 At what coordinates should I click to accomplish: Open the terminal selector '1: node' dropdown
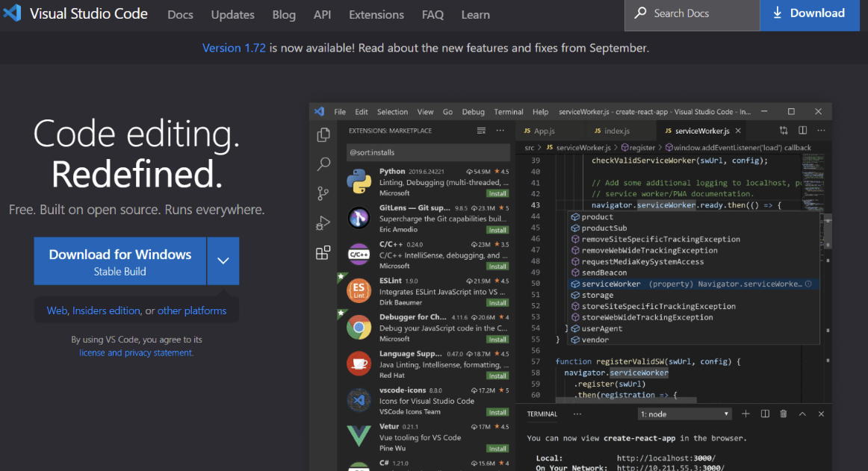click(684, 414)
